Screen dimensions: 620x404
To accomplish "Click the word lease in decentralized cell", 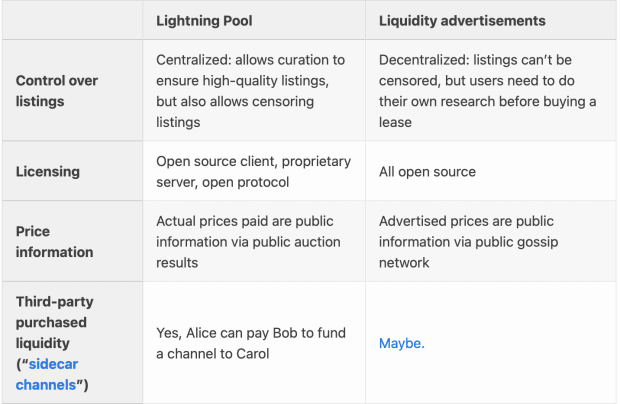I will pos(395,122).
